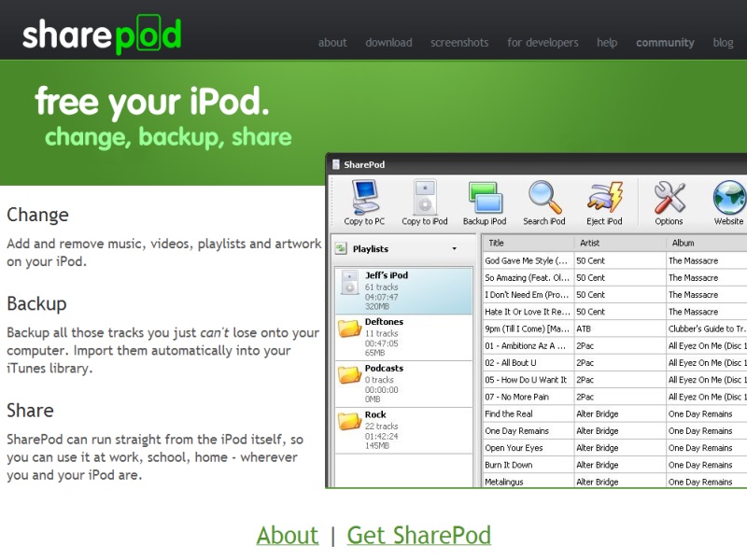The height and width of the screenshot is (560, 747).
Task: Click the 'Backup' section heading
Action: click(36, 304)
